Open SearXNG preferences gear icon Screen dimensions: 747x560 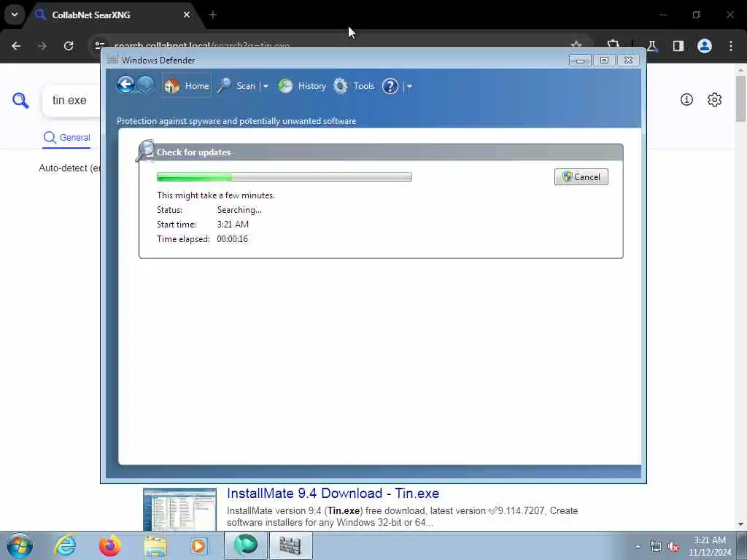(715, 99)
